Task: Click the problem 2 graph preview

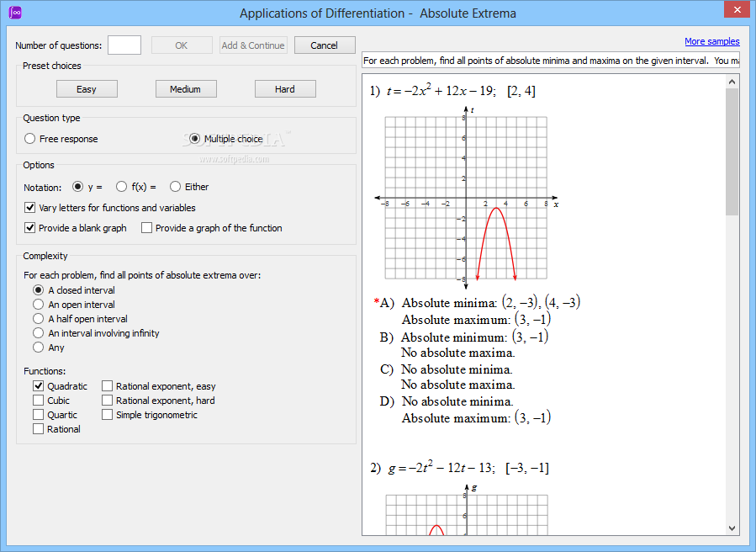Action: [466, 510]
